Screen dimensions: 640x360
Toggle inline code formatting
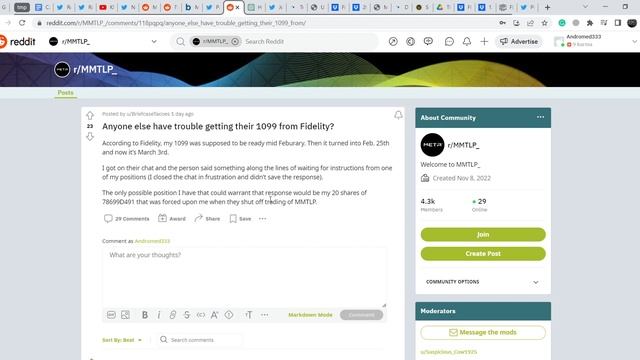(x=200, y=315)
